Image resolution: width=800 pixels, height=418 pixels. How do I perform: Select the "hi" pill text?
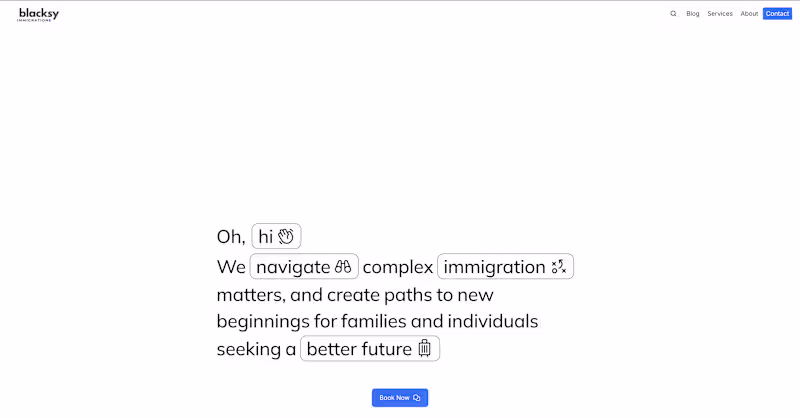tap(266, 237)
